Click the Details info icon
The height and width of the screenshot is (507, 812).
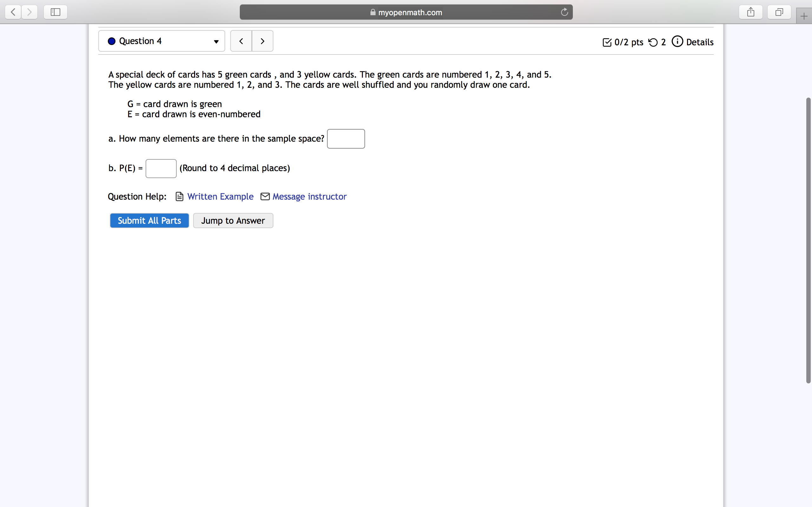click(677, 42)
